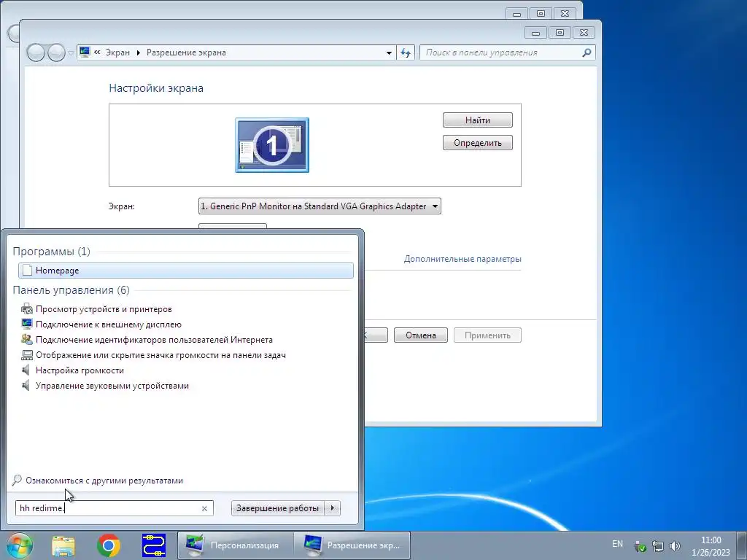Click the control panel icon in address bar

[x=85, y=52]
